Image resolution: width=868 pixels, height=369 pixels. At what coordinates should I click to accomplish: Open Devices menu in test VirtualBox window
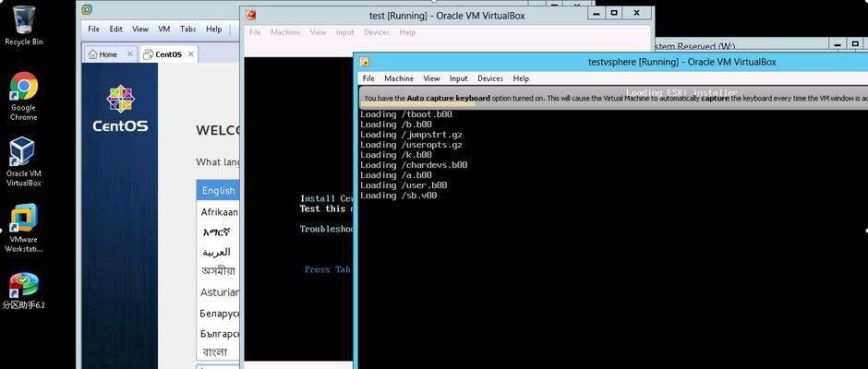pos(377,32)
